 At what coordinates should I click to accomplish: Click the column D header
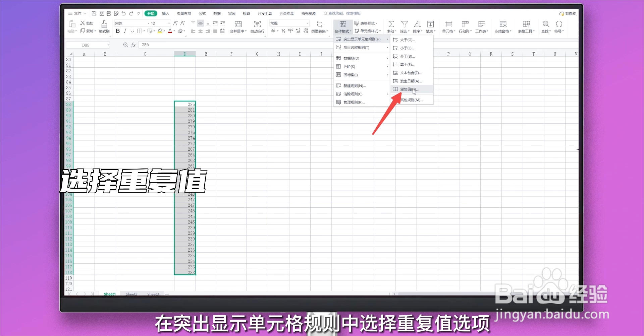click(185, 54)
